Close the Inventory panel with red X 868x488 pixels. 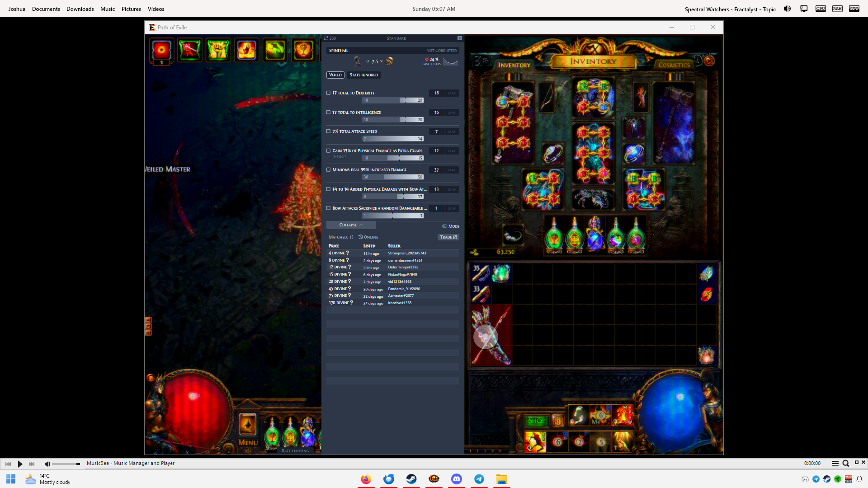(709, 61)
